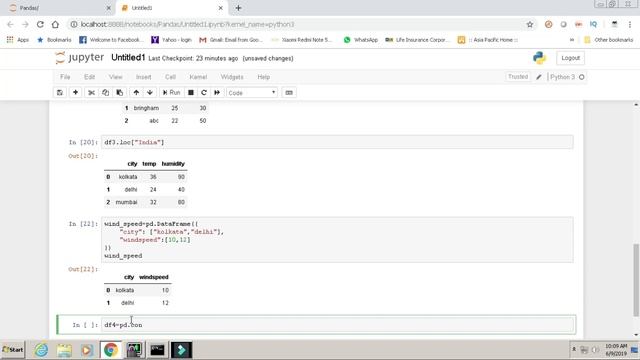640x360 pixels.
Task: Open the Apps bookmarks shortcut
Action: [x=18, y=40]
